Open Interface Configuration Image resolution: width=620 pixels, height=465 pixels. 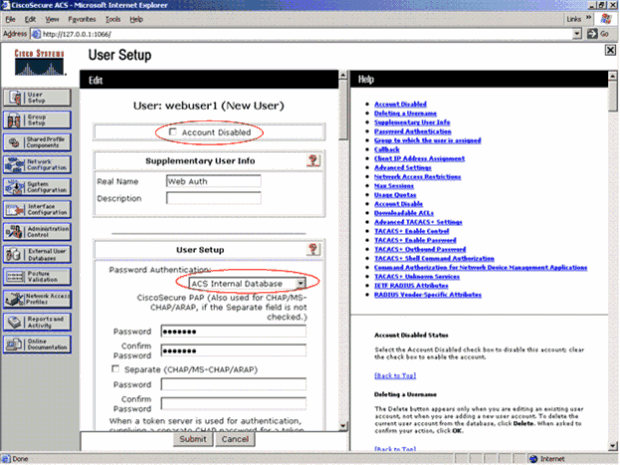click(37, 209)
